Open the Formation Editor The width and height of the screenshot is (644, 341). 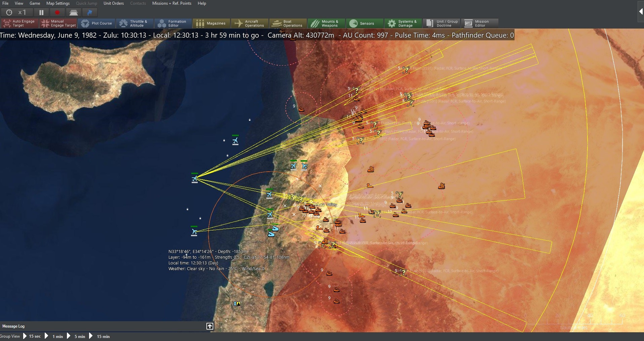point(173,23)
